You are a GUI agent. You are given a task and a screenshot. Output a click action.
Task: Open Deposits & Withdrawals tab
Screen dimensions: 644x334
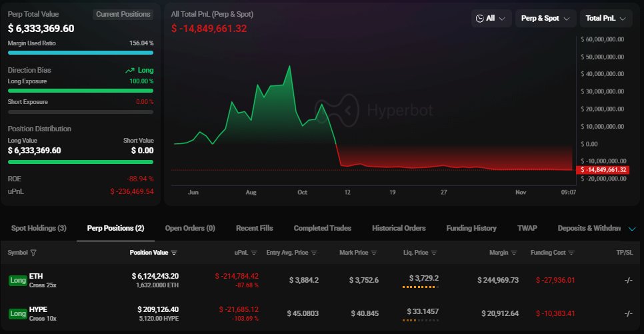[x=589, y=228]
